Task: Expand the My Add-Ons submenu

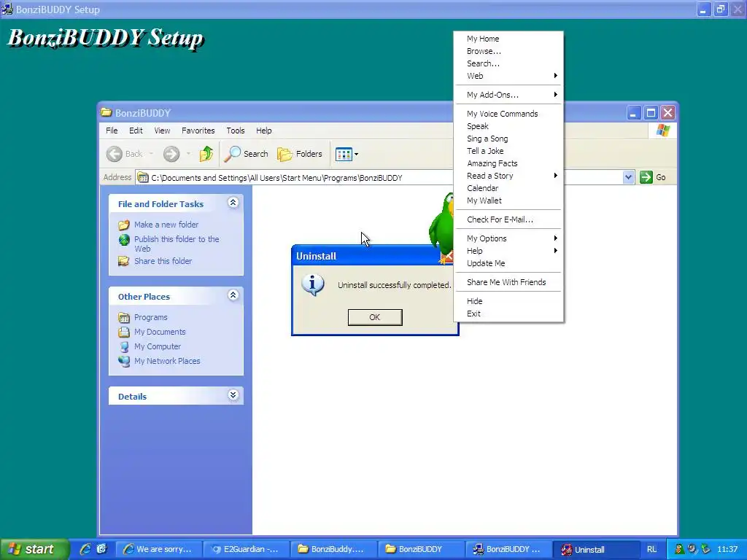Action: (508, 95)
